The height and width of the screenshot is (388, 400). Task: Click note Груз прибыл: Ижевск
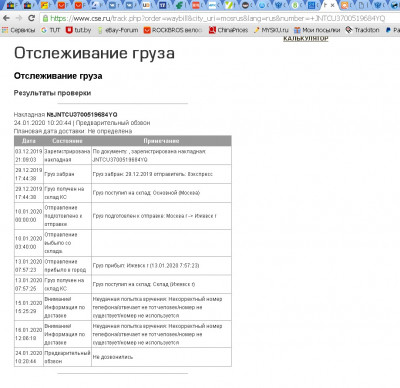pos(146,266)
